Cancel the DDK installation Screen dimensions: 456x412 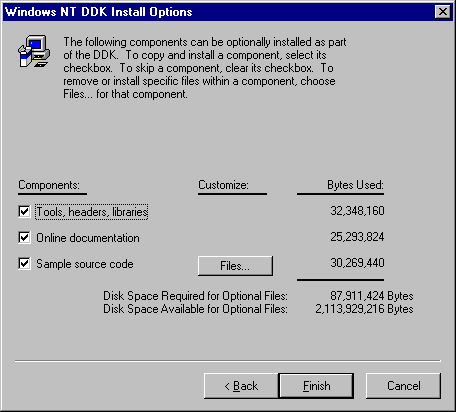(403, 386)
